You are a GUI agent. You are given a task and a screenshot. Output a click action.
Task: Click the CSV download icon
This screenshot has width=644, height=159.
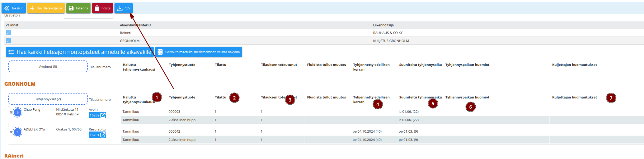click(x=120, y=8)
